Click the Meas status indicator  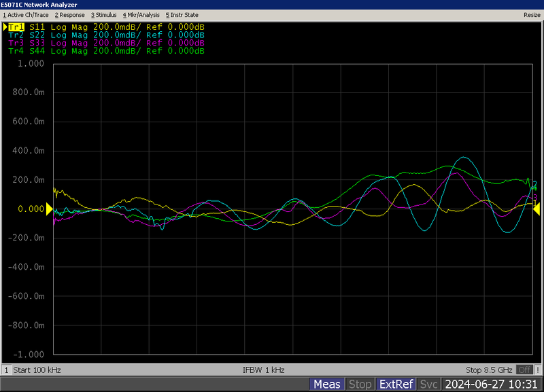pos(326,385)
